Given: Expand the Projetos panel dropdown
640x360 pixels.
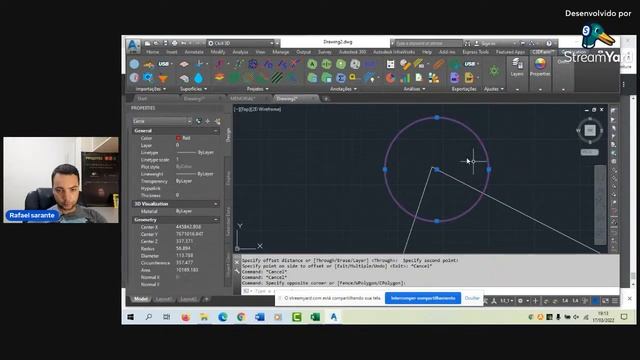Looking at the screenshot, I should tap(258, 89).
